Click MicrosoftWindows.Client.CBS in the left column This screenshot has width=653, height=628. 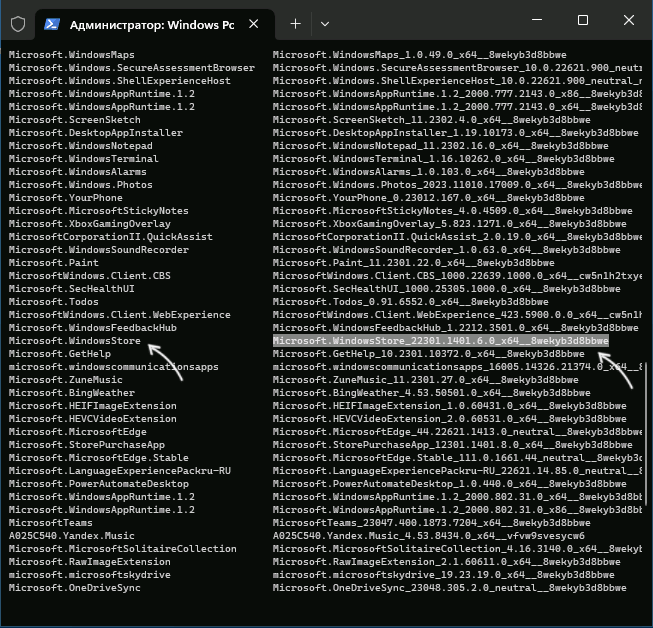pyautogui.click(x=90, y=276)
